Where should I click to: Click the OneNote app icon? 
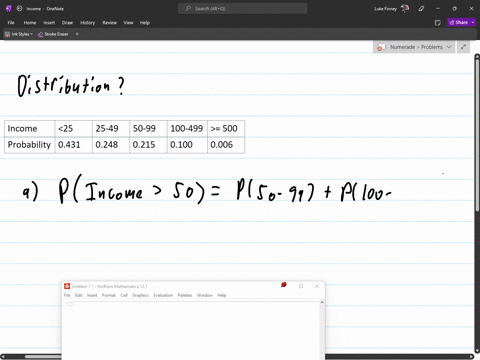(x=8, y=9)
